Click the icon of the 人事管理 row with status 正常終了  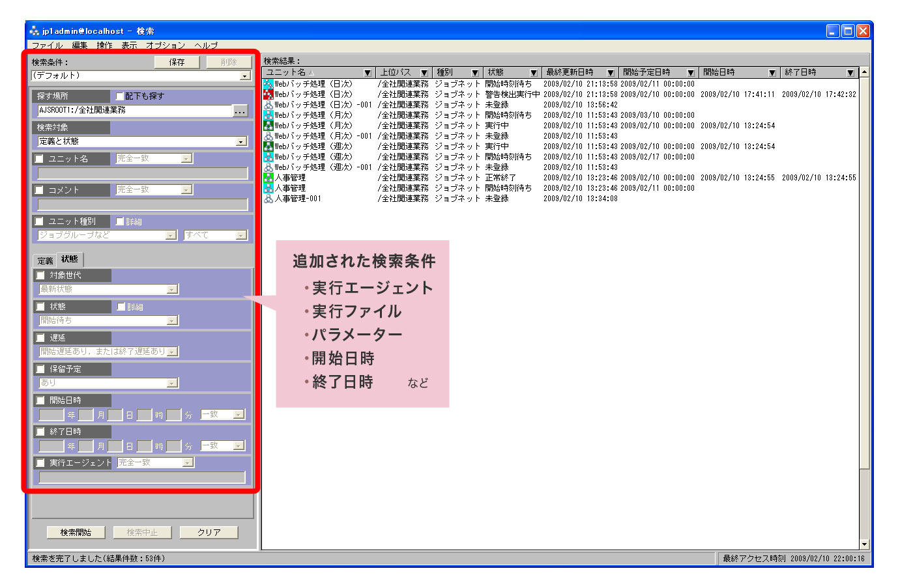point(268,178)
